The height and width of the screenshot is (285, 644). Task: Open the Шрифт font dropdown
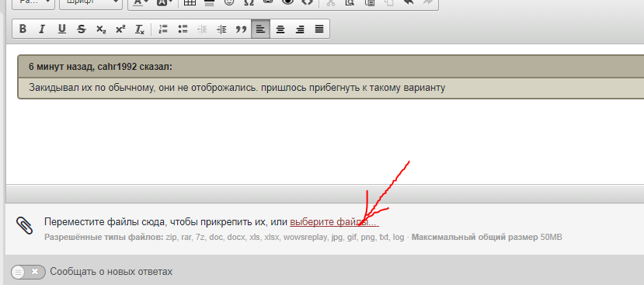pyautogui.click(x=91, y=2)
